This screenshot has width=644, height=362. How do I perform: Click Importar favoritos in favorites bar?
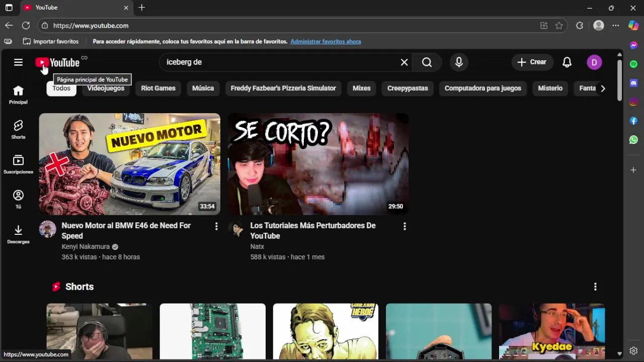point(51,42)
